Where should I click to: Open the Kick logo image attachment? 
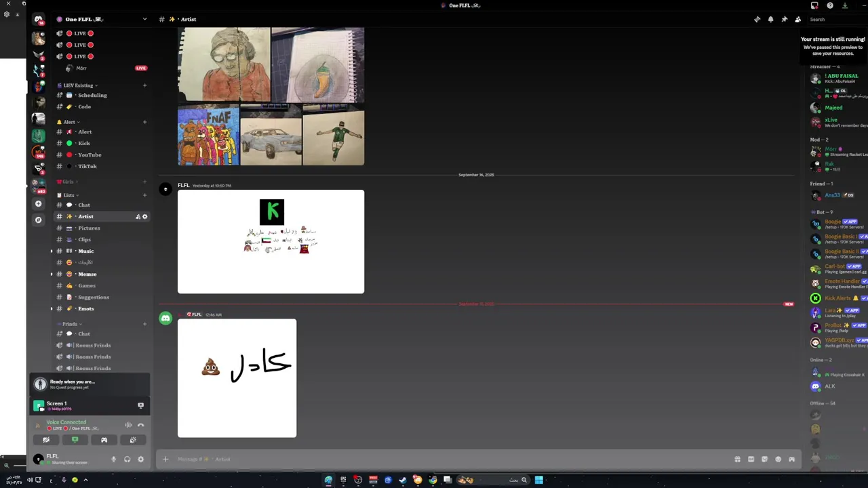pos(271,242)
